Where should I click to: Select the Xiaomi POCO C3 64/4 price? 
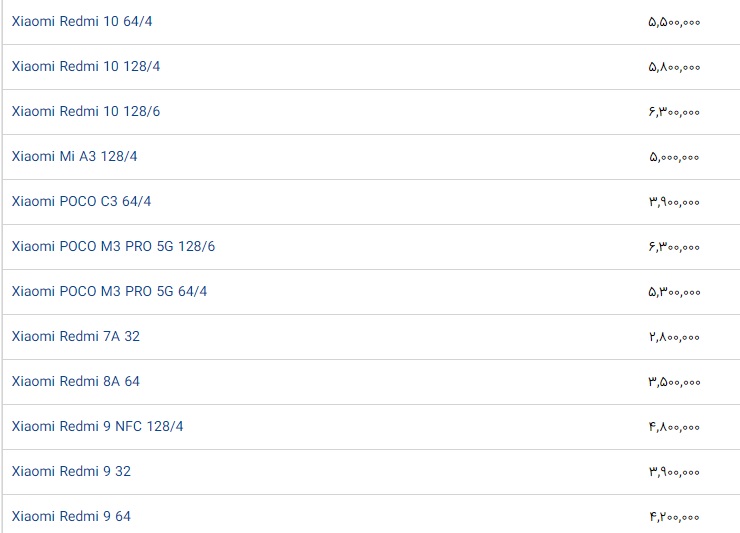click(674, 201)
